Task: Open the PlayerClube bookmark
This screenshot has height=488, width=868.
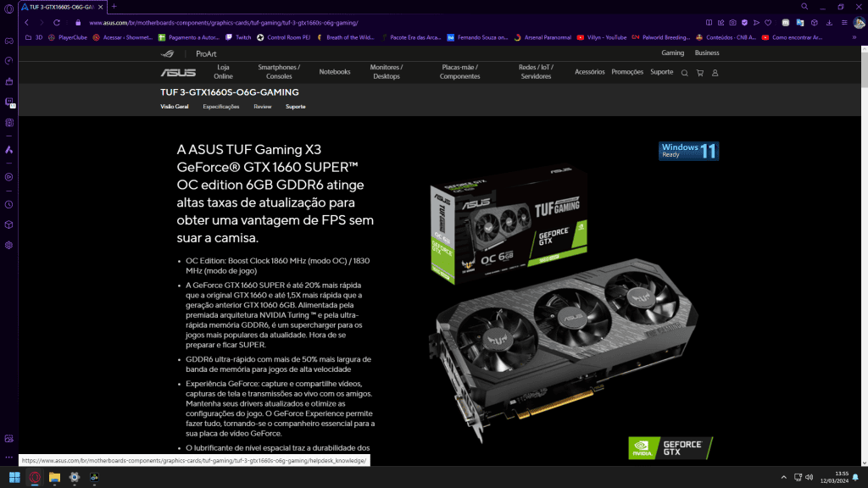Action: (67, 37)
